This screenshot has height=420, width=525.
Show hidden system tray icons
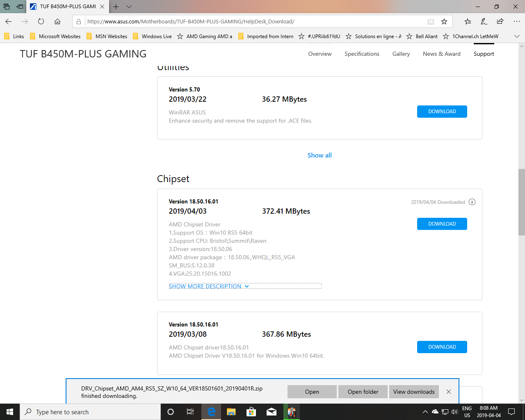click(x=425, y=412)
